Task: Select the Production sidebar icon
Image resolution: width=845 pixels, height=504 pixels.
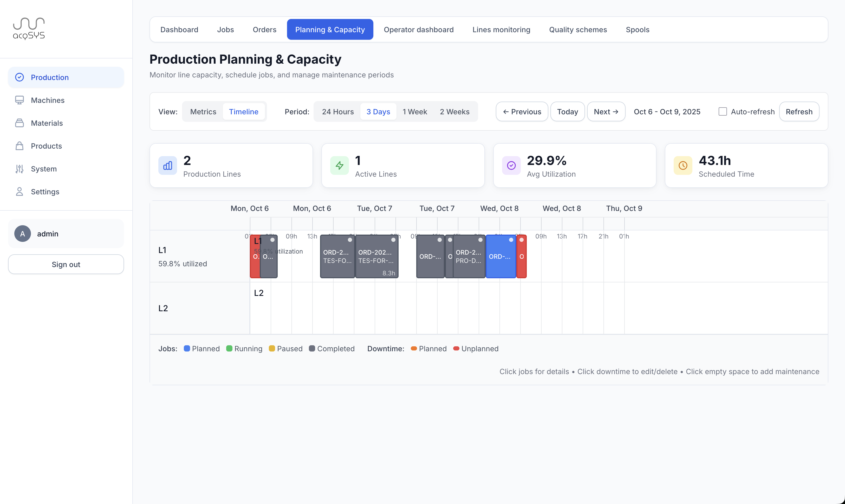Action: point(19,77)
